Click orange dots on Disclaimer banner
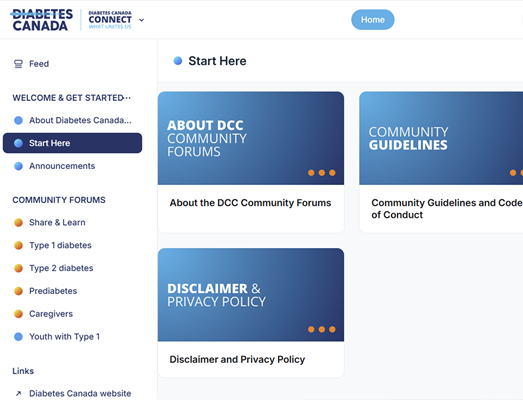The image size is (523, 400). click(322, 330)
